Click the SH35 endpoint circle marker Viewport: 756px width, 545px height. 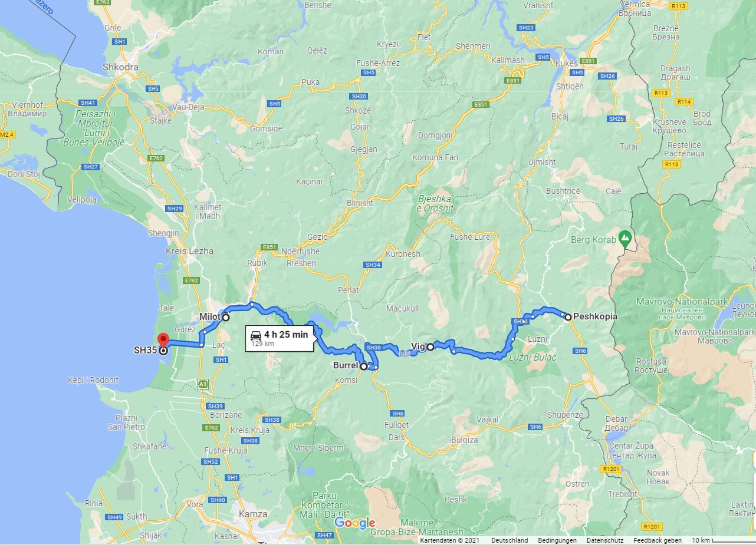pos(163,350)
